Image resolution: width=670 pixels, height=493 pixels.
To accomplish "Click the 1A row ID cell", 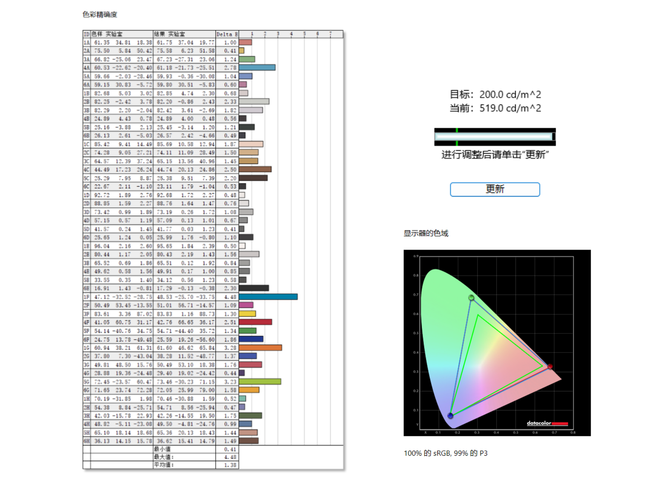I will click(86, 42).
